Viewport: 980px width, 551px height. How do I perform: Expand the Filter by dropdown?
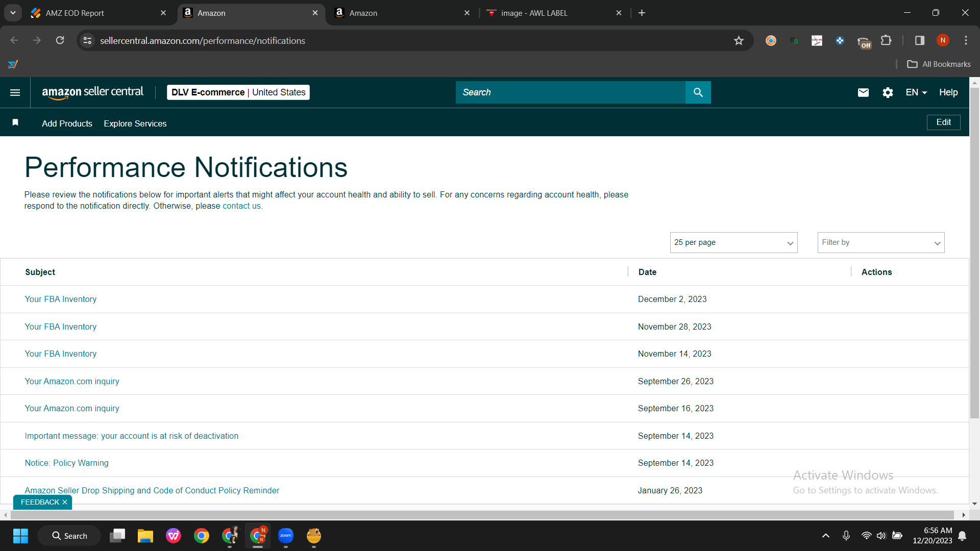click(881, 242)
